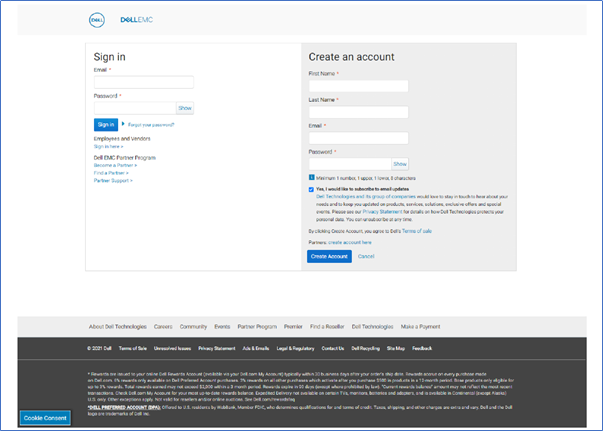The height and width of the screenshot is (431, 603).
Task: Click the Create Account button
Action: [x=329, y=256]
